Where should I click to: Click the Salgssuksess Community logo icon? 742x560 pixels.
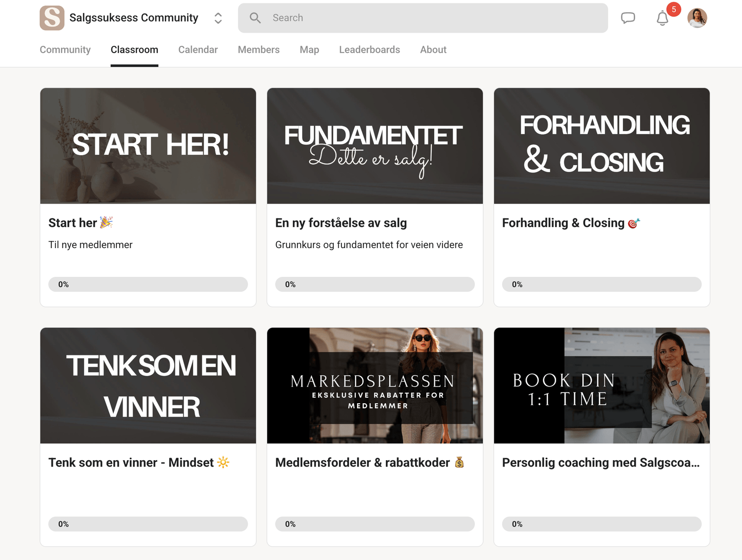pos(52,18)
